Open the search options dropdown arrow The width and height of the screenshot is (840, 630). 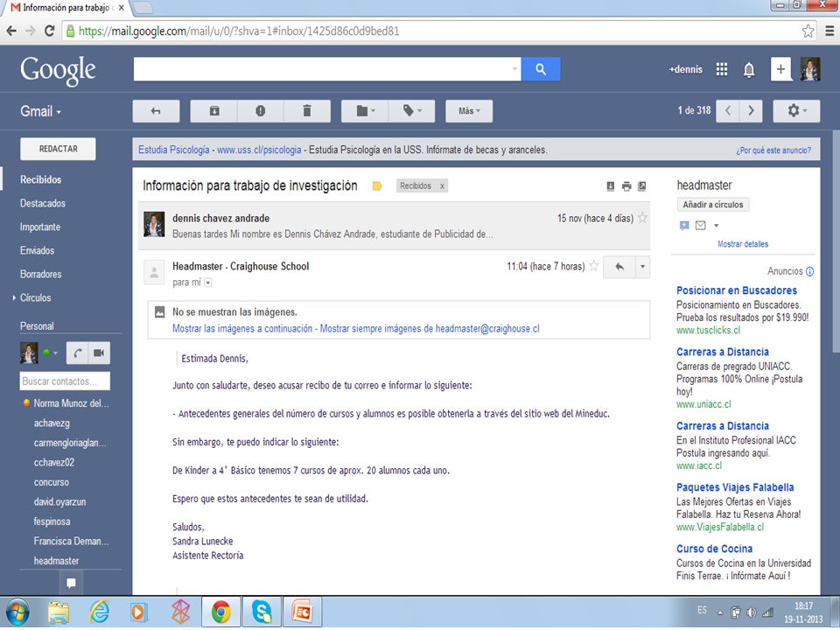click(514, 69)
